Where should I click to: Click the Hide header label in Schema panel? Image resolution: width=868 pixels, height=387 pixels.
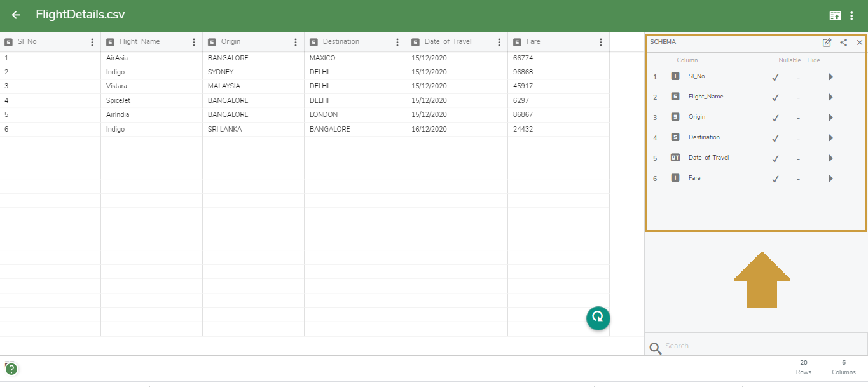[813, 60]
